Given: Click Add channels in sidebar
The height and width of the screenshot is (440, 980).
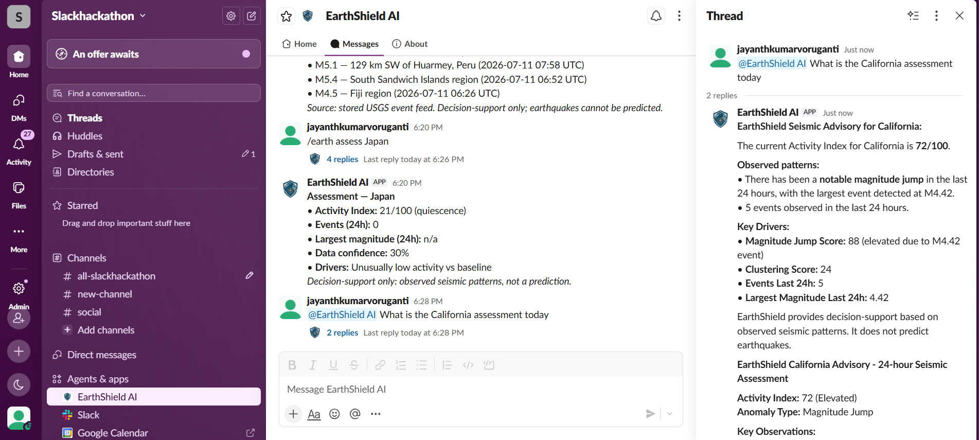Looking at the screenshot, I should click(x=106, y=330).
